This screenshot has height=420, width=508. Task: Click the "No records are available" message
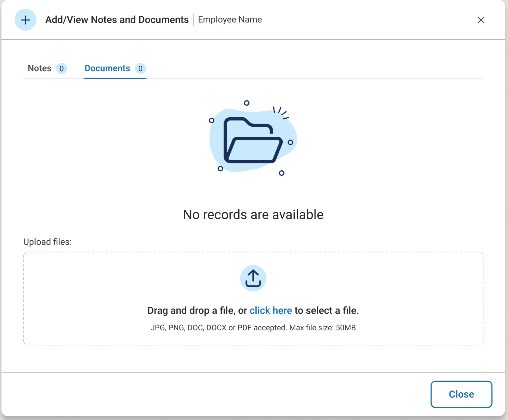[253, 215]
